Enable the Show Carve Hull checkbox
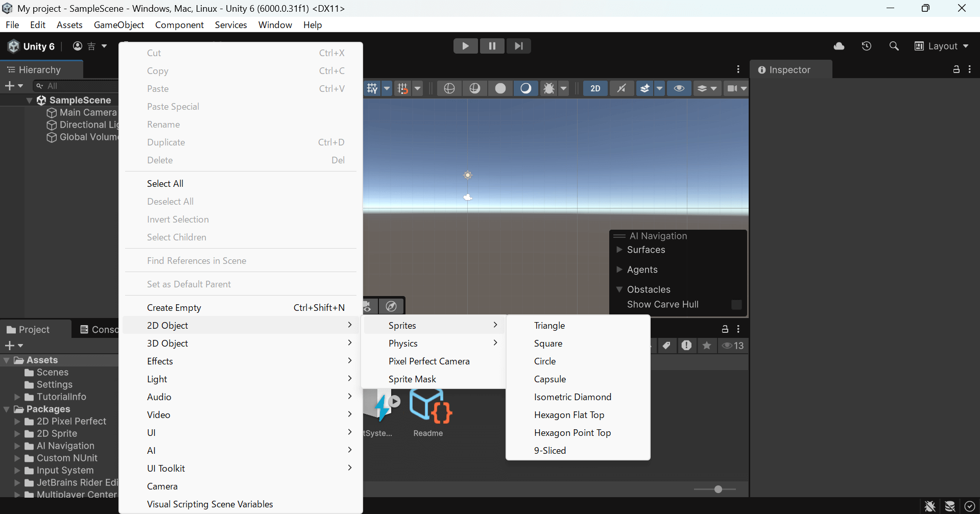Viewport: 980px width, 514px height. point(736,304)
